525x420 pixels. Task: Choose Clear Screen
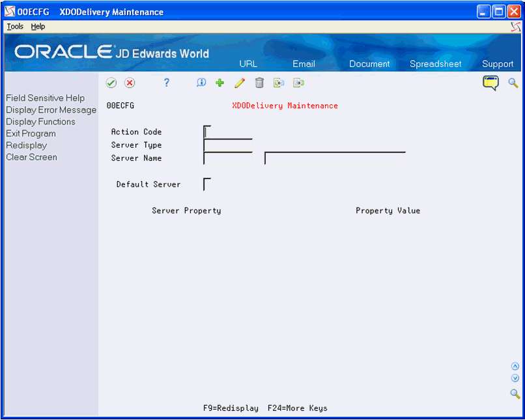31,157
